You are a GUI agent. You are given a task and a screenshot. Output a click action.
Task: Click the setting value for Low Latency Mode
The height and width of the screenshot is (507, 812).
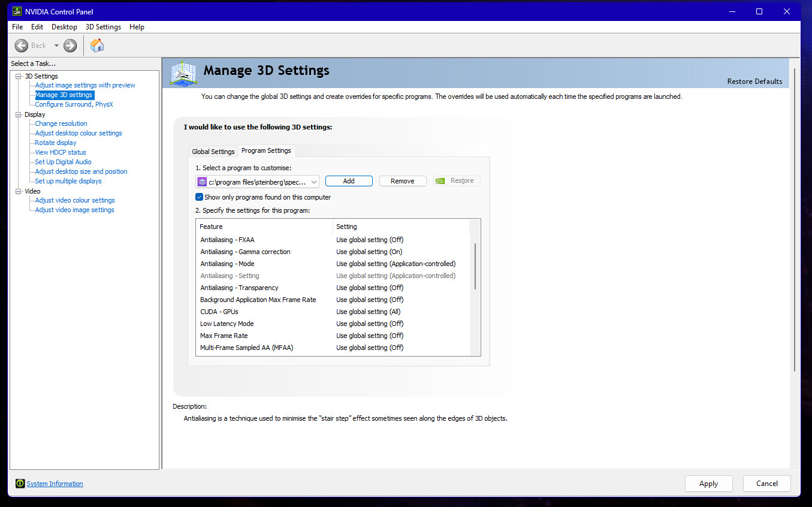[370, 324]
